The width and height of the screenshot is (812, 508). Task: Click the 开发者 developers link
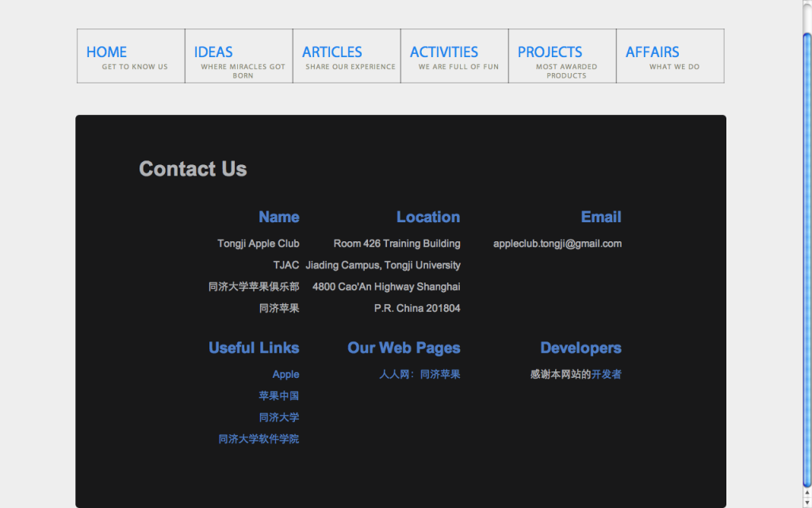(x=607, y=375)
